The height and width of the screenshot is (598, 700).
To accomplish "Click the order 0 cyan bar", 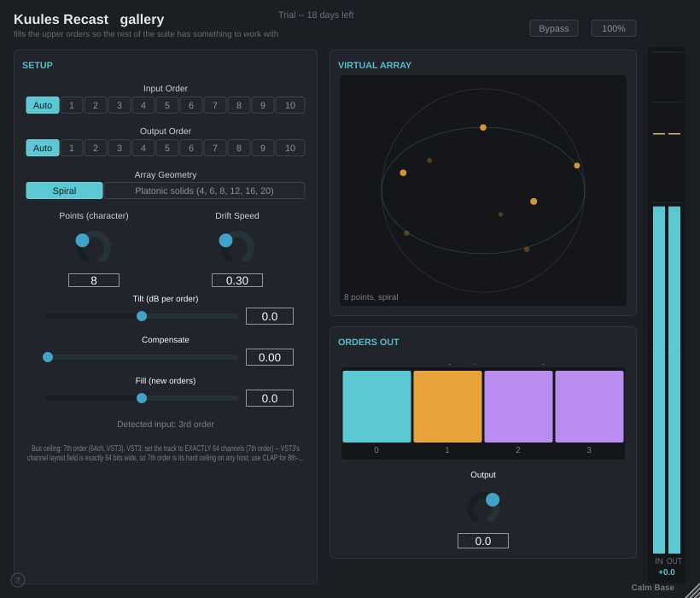I will coord(376,407).
